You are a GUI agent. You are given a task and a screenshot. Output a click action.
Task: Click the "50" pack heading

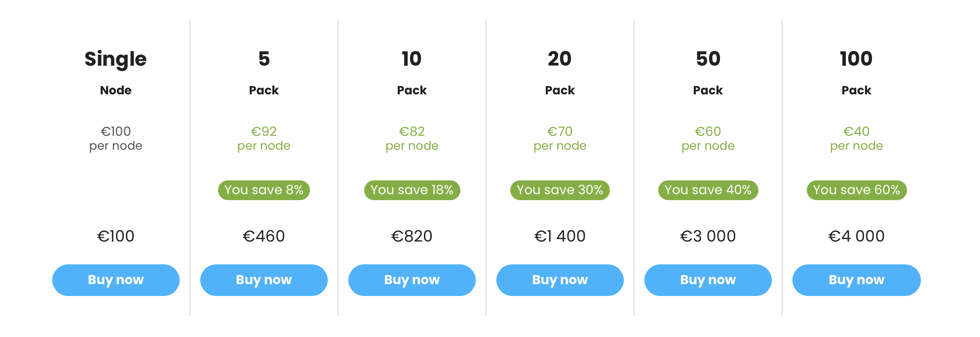tap(708, 59)
